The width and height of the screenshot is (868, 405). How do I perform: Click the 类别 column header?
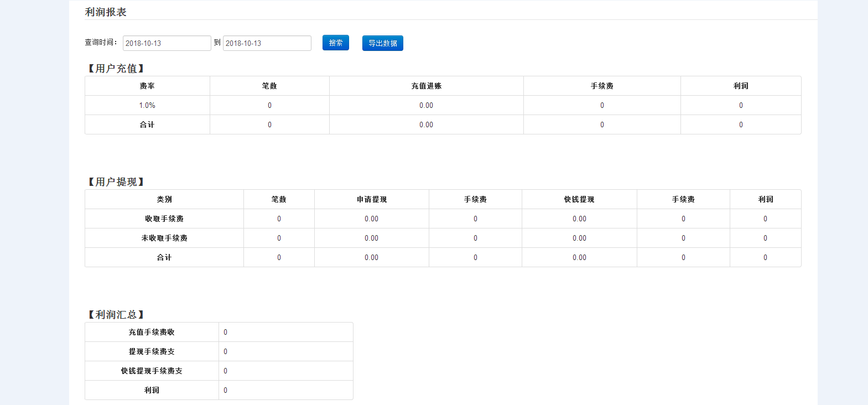164,199
